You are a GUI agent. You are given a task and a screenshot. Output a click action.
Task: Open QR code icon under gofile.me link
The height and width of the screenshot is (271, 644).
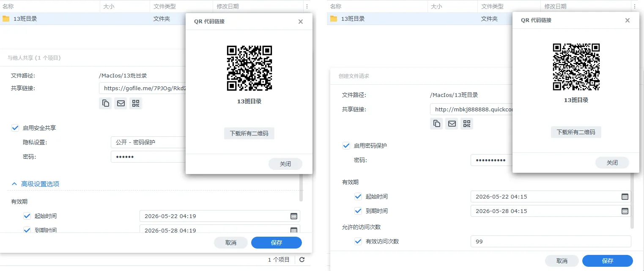[136, 103]
